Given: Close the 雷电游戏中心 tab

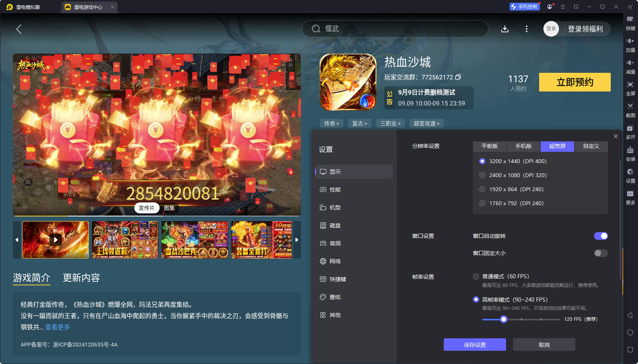Looking at the screenshot, I should pos(112,7).
